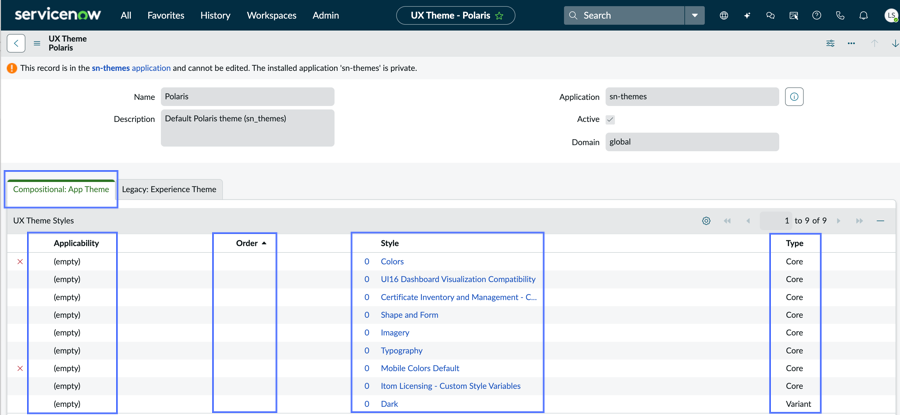
Task: Click the UX Theme - Polaris title pill
Action: [456, 15]
